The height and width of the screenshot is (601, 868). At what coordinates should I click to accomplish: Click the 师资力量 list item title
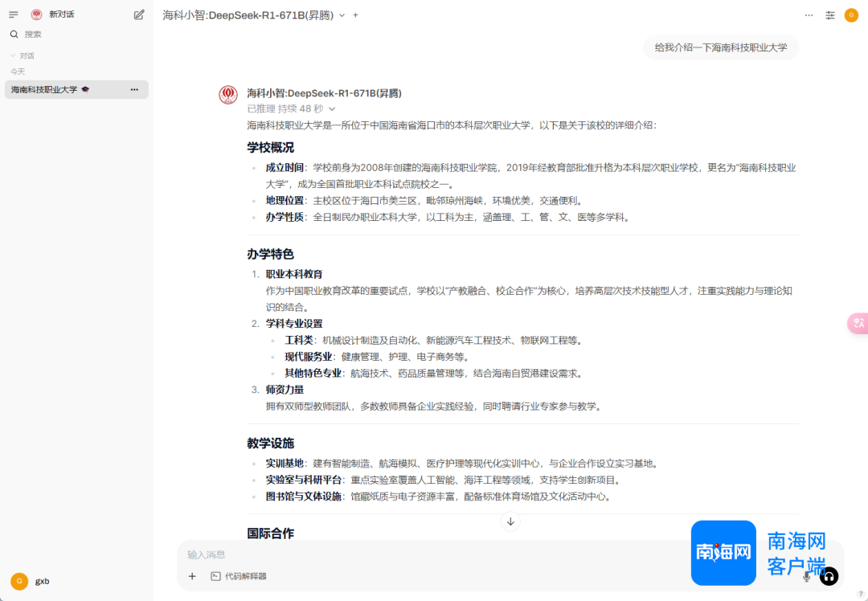point(285,390)
